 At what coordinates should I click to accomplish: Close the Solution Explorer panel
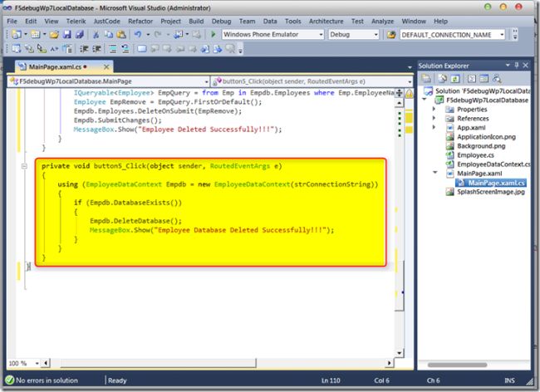point(526,65)
